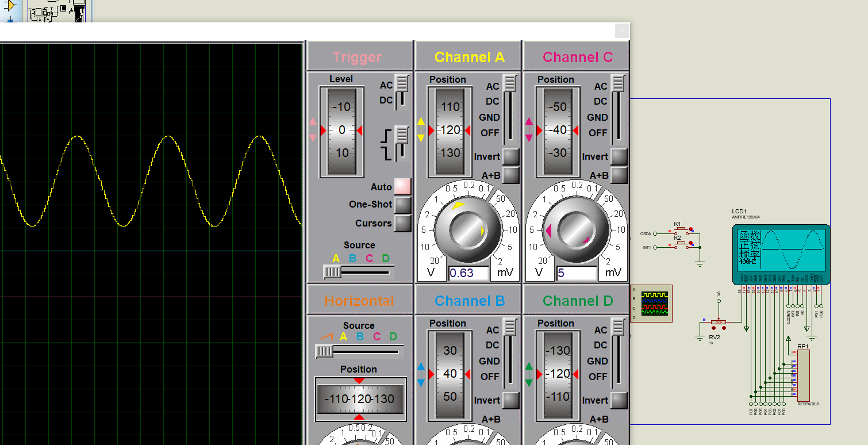Click Channel A voltage value field 0.63
The width and height of the screenshot is (868, 445).
point(468,273)
